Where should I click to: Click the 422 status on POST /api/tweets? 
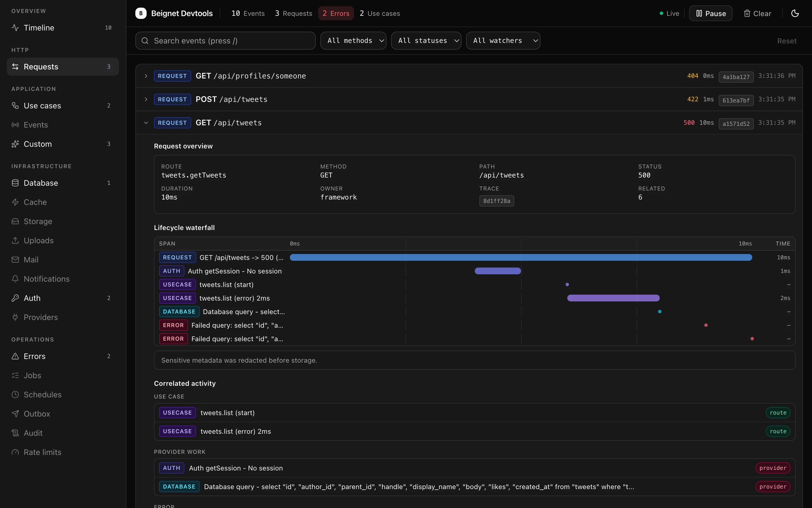point(692,99)
